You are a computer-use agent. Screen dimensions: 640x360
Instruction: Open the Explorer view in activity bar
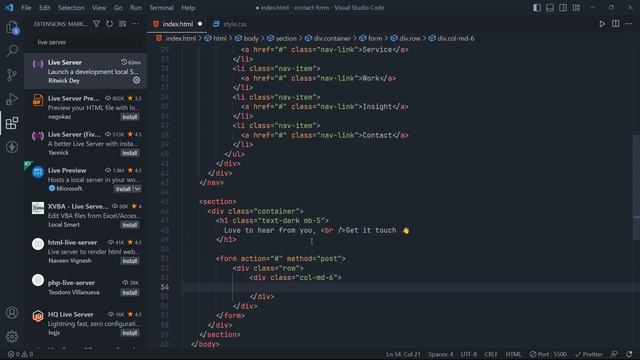tap(12, 28)
